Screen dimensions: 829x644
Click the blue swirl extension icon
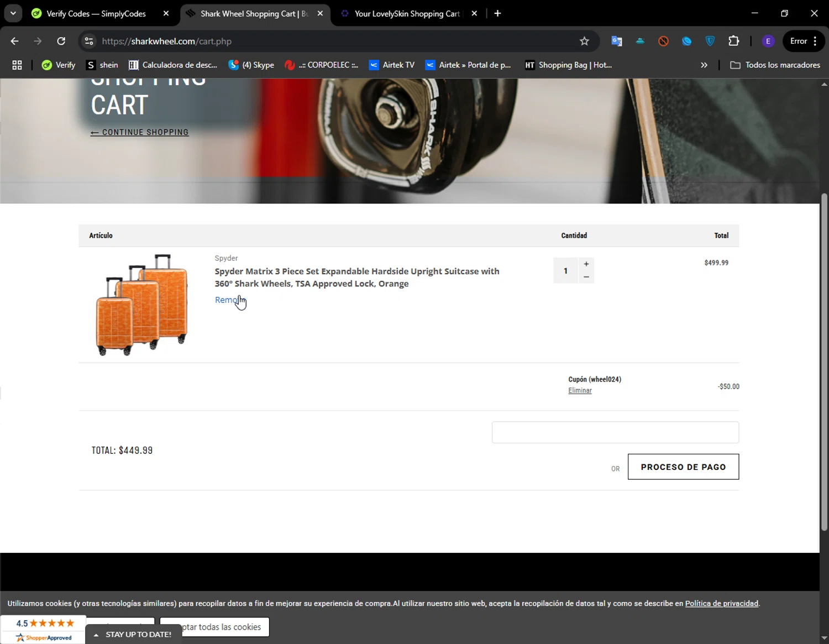tap(686, 41)
